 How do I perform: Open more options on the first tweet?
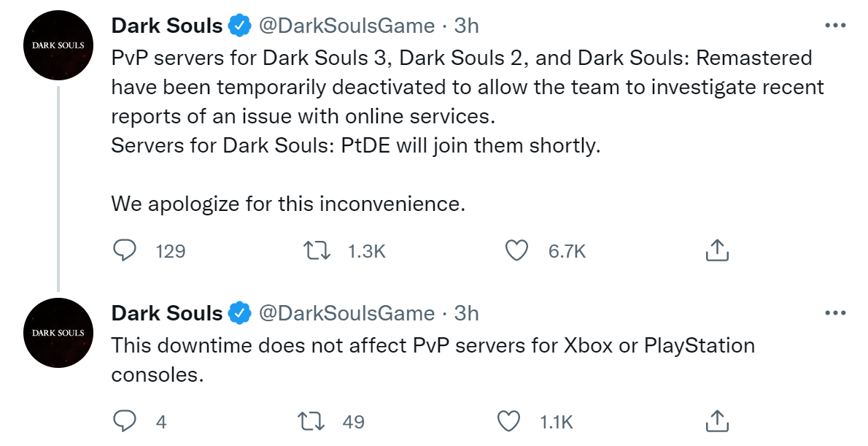click(x=834, y=26)
